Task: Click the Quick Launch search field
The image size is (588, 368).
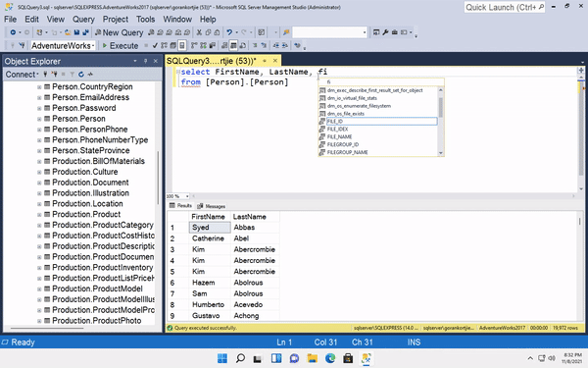Action: pyautogui.click(x=505, y=7)
